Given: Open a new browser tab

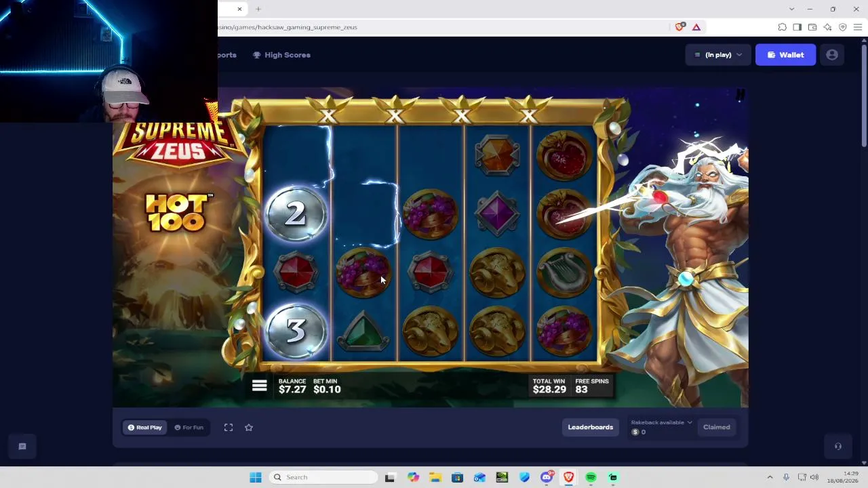Looking at the screenshot, I should 258,9.
